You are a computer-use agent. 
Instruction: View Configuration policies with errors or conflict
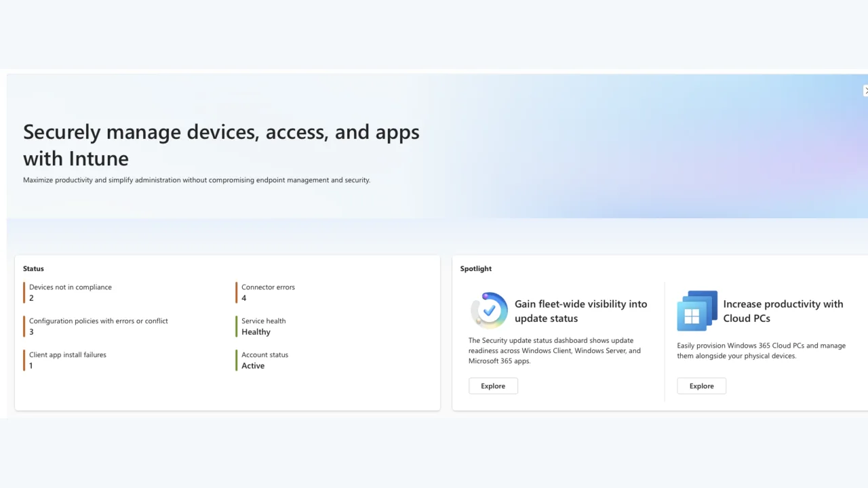tap(96, 327)
